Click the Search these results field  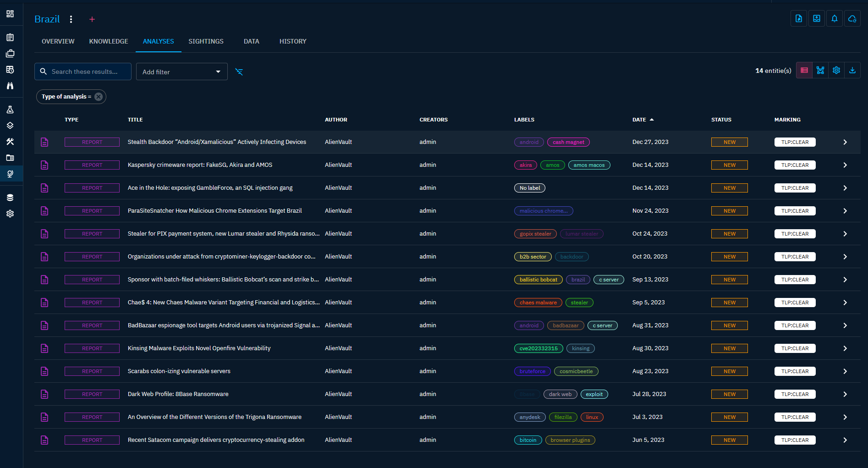[x=84, y=72]
